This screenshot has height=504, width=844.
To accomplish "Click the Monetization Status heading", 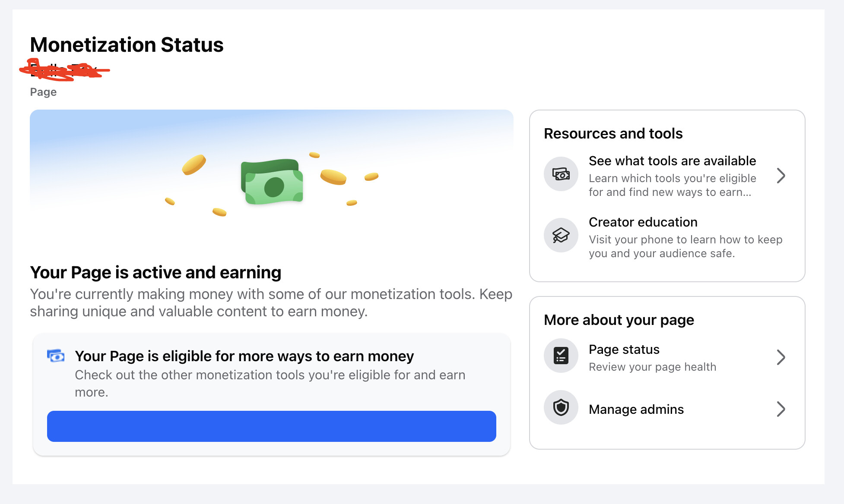I will [127, 44].
